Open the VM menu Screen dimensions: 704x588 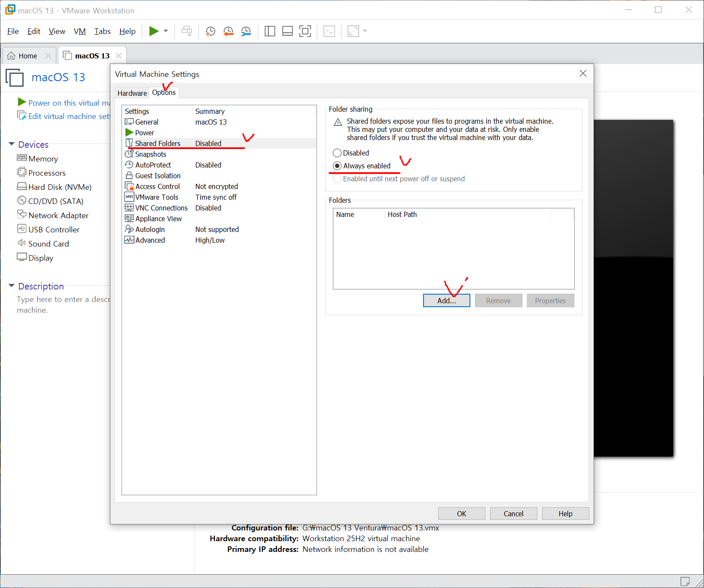pos(80,31)
